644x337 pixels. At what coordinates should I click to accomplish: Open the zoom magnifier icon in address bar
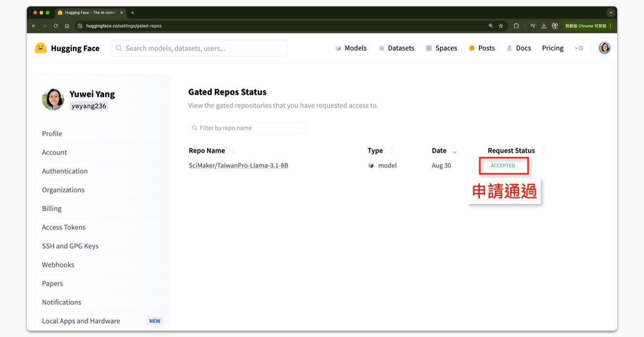click(491, 26)
